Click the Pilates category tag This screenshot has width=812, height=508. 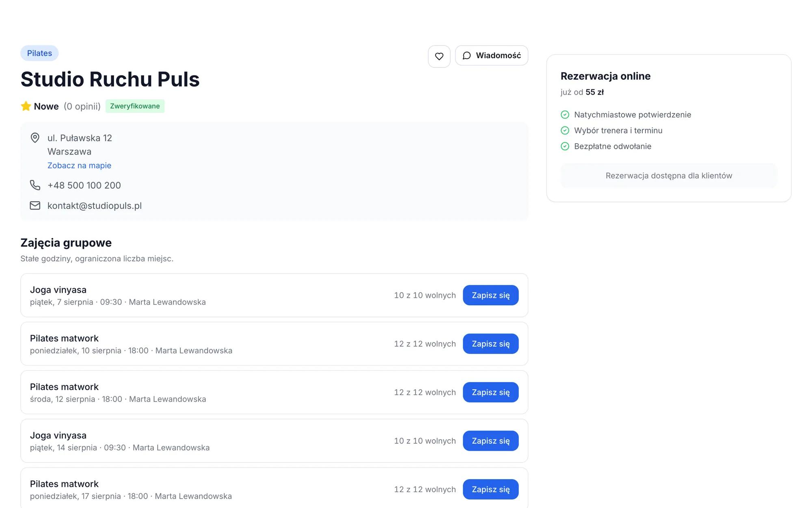point(39,53)
